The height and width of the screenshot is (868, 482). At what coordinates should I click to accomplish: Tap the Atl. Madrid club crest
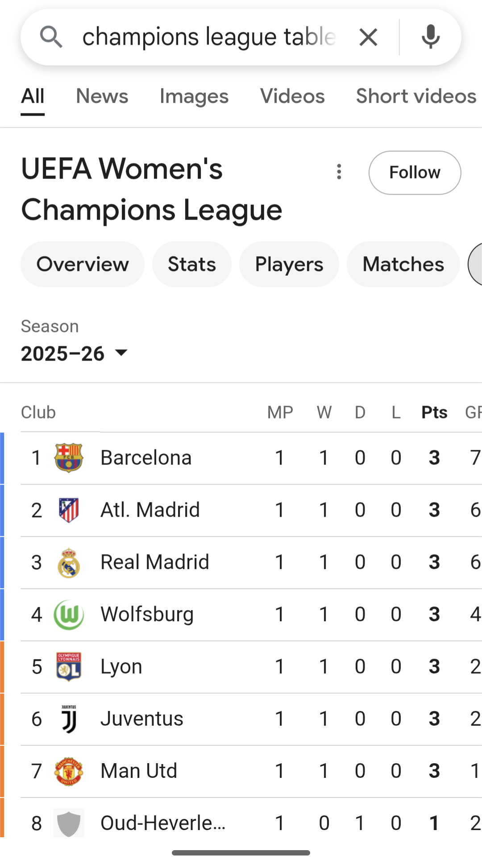coord(69,510)
